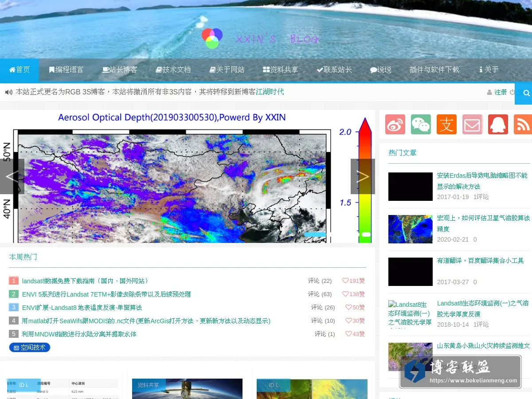Screen dimensions: 532x399
Task: Follow the 江湖时代 blog link
Action: click(x=270, y=92)
